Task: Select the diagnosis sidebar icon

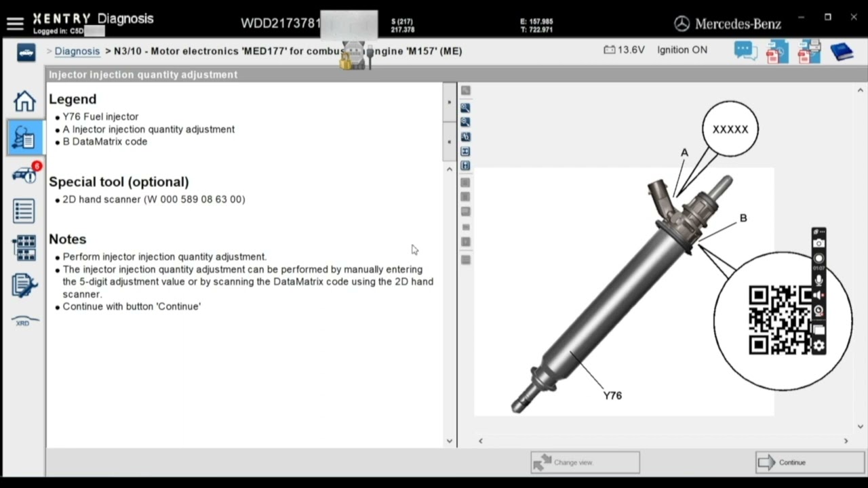Action: tap(24, 137)
